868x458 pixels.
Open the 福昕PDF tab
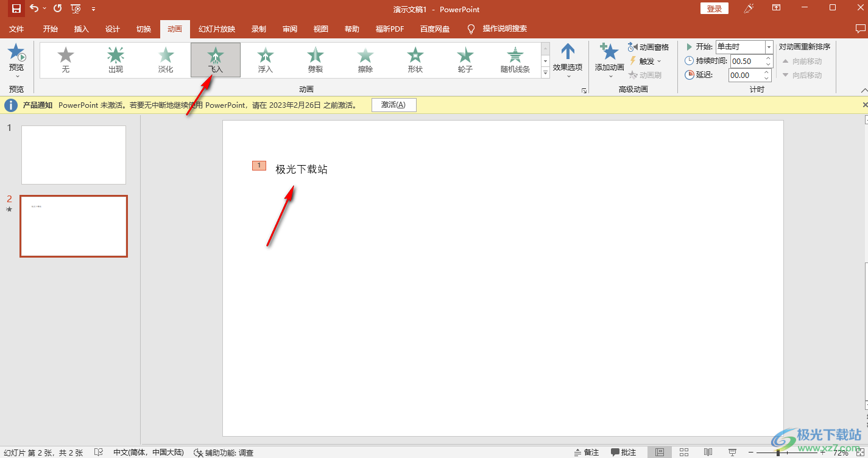coord(389,29)
